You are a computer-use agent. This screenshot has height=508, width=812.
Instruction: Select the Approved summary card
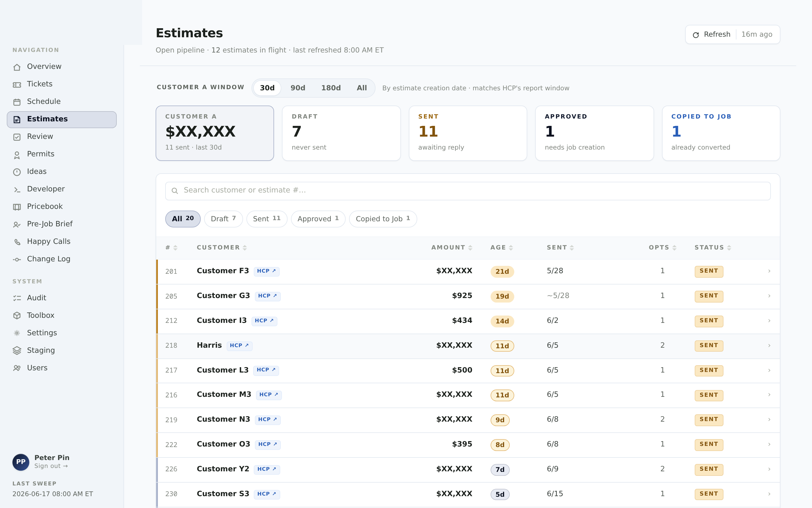[x=594, y=133]
